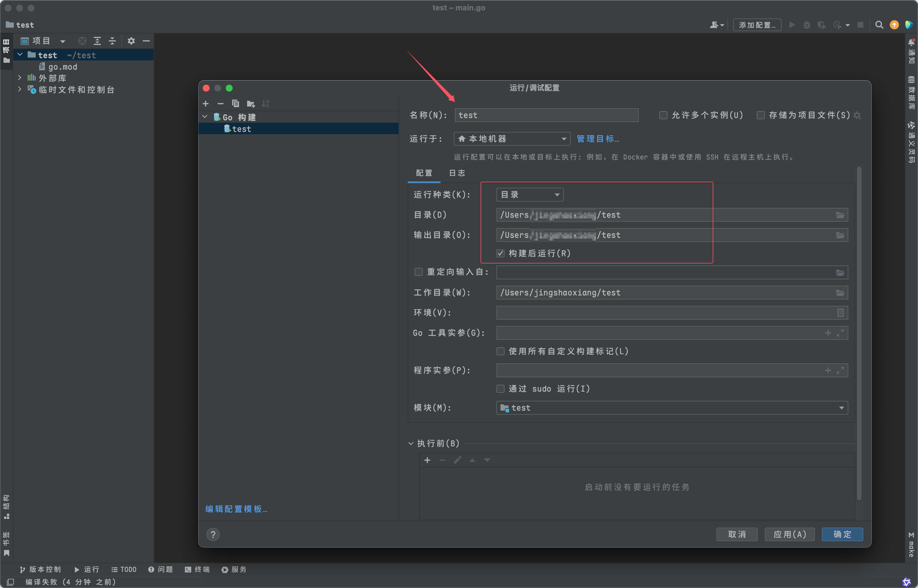Expand the Go 工具实参 field editor
This screenshot has width=918, height=588.
click(x=840, y=333)
